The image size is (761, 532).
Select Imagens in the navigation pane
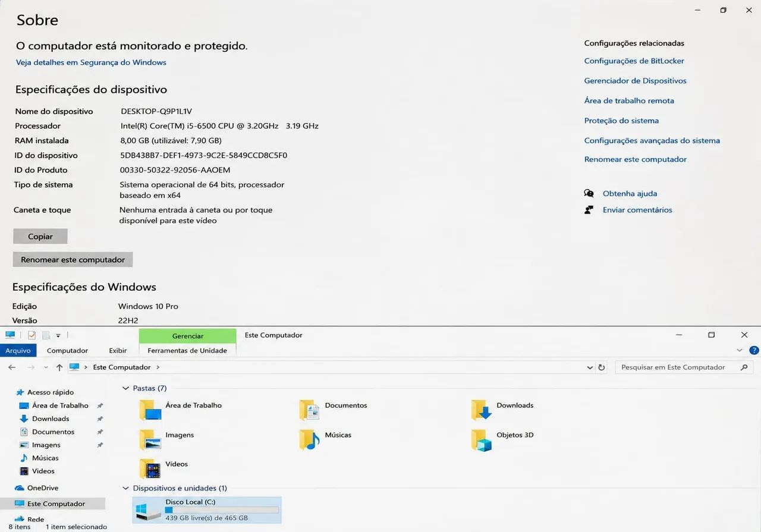pyautogui.click(x=46, y=445)
